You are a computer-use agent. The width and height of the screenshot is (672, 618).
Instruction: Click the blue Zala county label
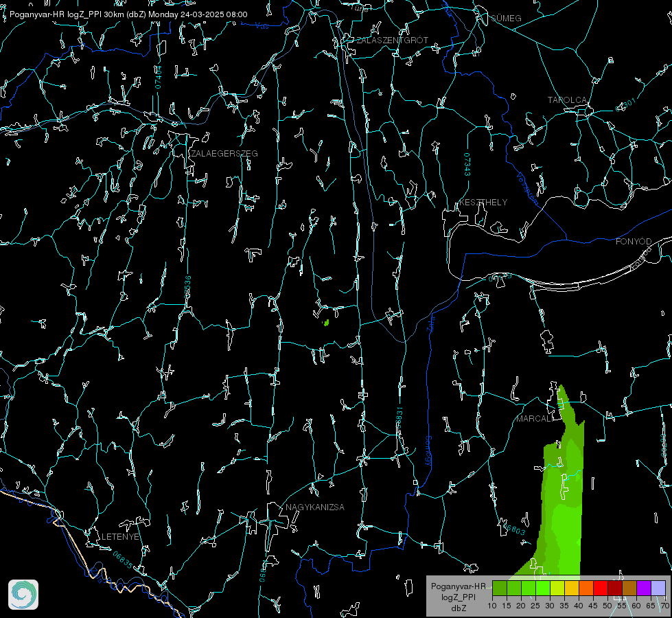click(431, 323)
